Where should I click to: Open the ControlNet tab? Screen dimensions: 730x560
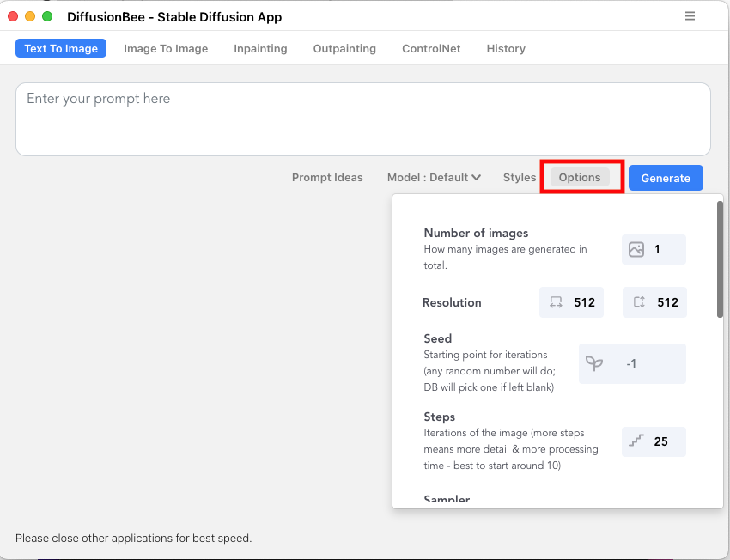click(x=431, y=48)
